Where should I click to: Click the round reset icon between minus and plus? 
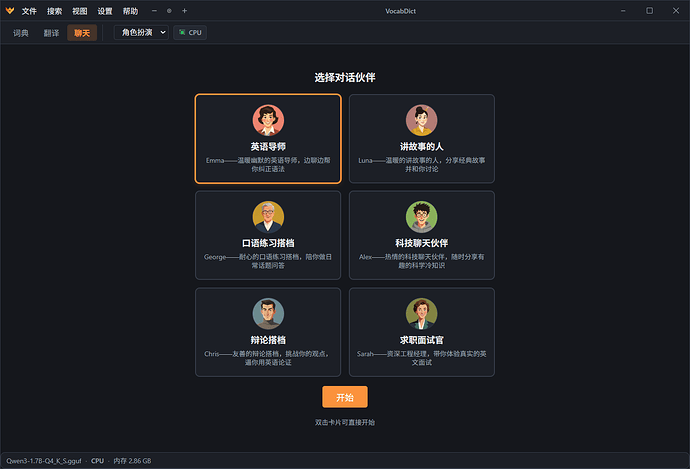pos(169,11)
